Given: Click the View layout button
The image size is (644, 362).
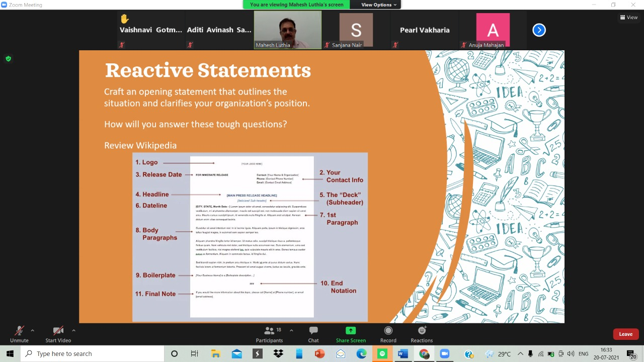Looking at the screenshot, I should [629, 17].
